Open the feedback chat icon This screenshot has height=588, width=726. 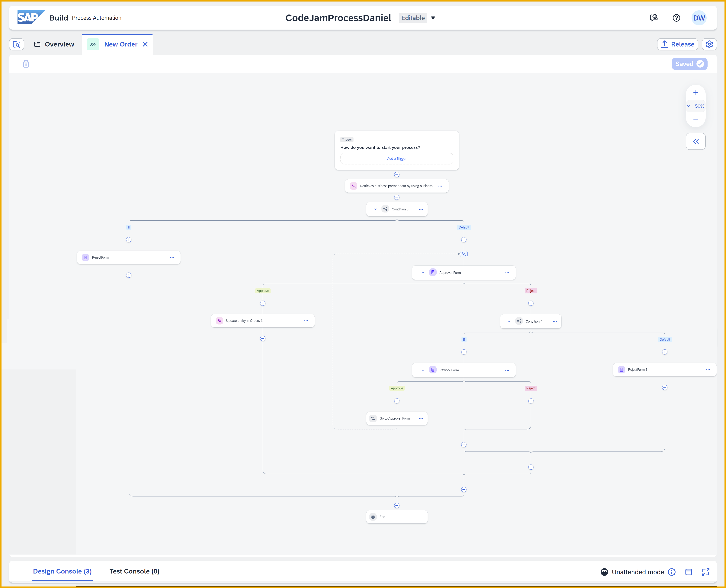coord(654,18)
